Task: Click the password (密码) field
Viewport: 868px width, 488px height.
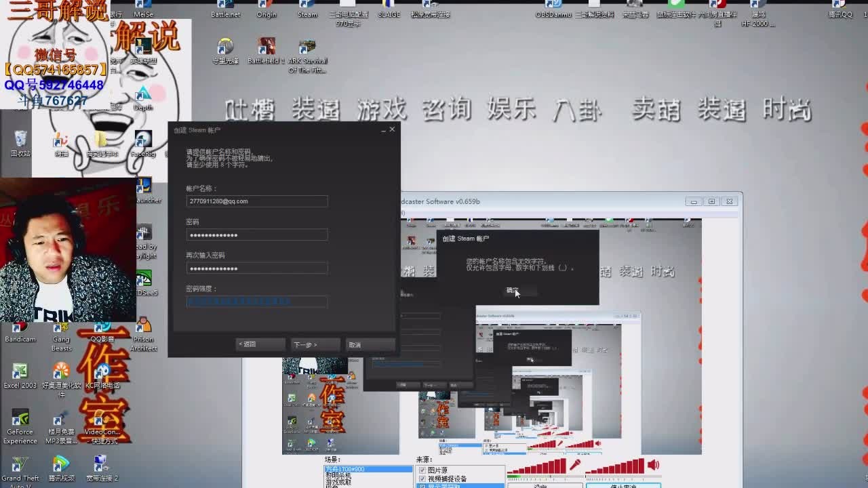Action: pyautogui.click(x=257, y=235)
